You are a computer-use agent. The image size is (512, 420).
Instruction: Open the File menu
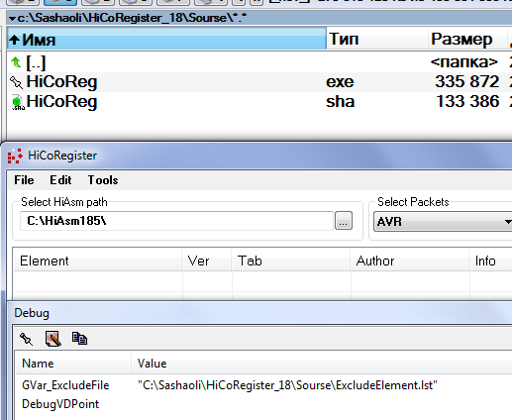(24, 180)
